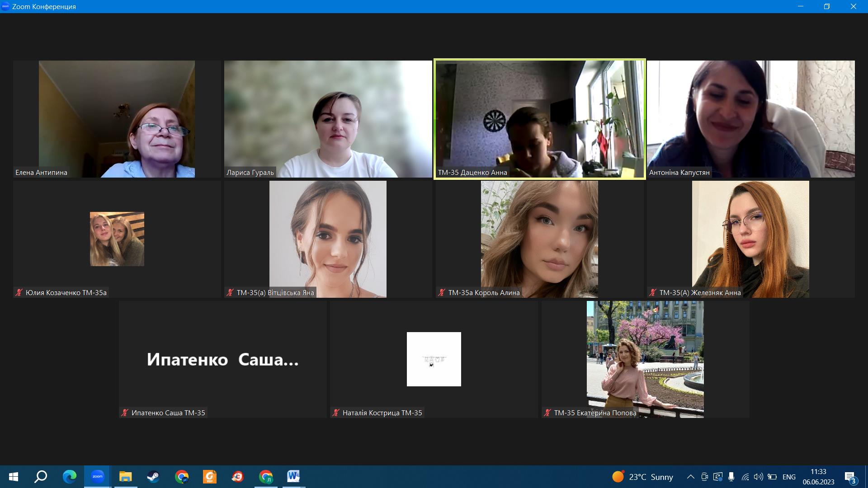
Task: Click name label Лариса Гураль
Action: 250,172
